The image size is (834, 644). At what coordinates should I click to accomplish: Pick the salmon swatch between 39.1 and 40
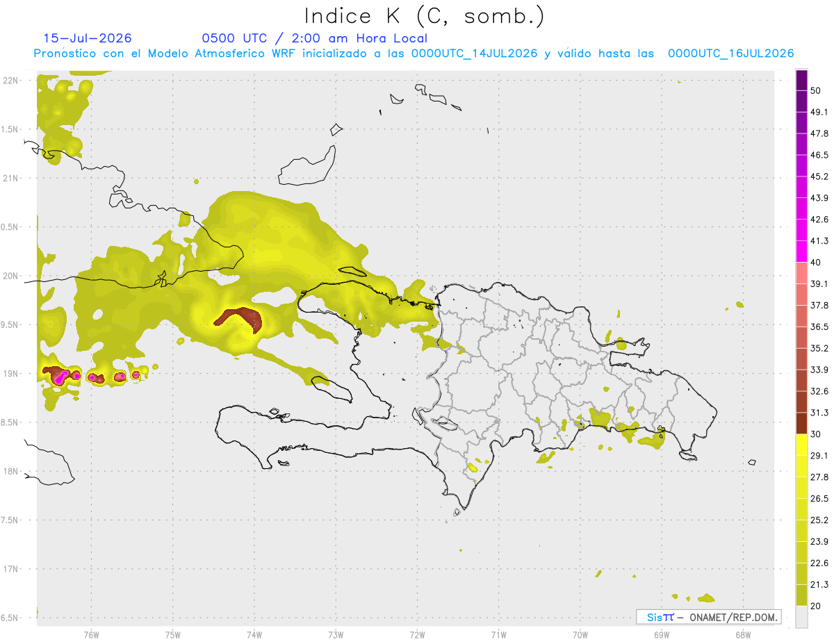tap(801, 273)
